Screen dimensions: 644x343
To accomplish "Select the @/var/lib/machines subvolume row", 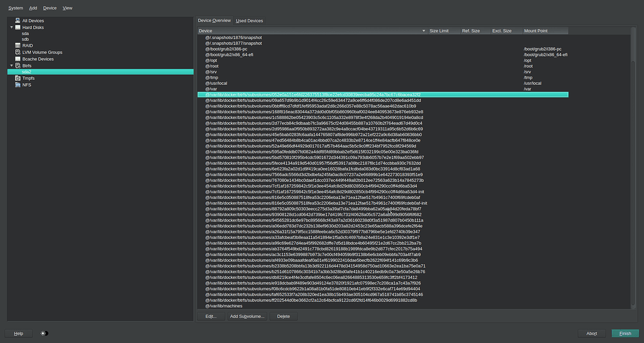I will coord(225,306).
